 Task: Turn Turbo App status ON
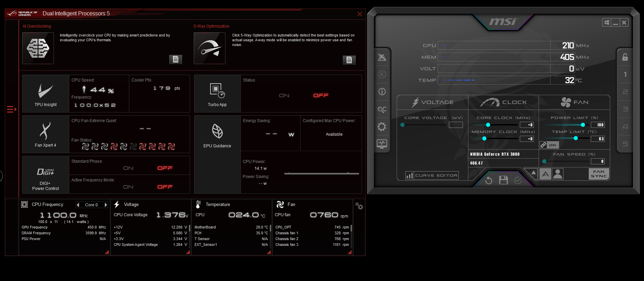coord(284,95)
